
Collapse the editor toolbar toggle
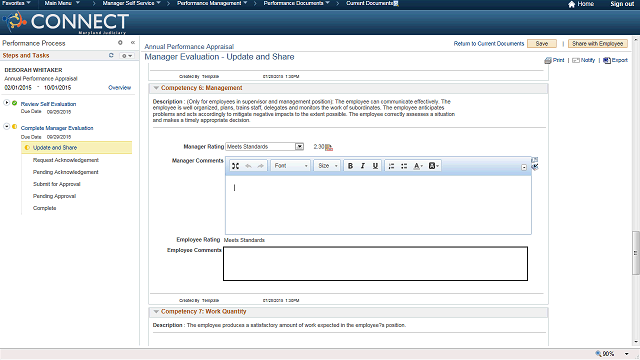(524, 167)
